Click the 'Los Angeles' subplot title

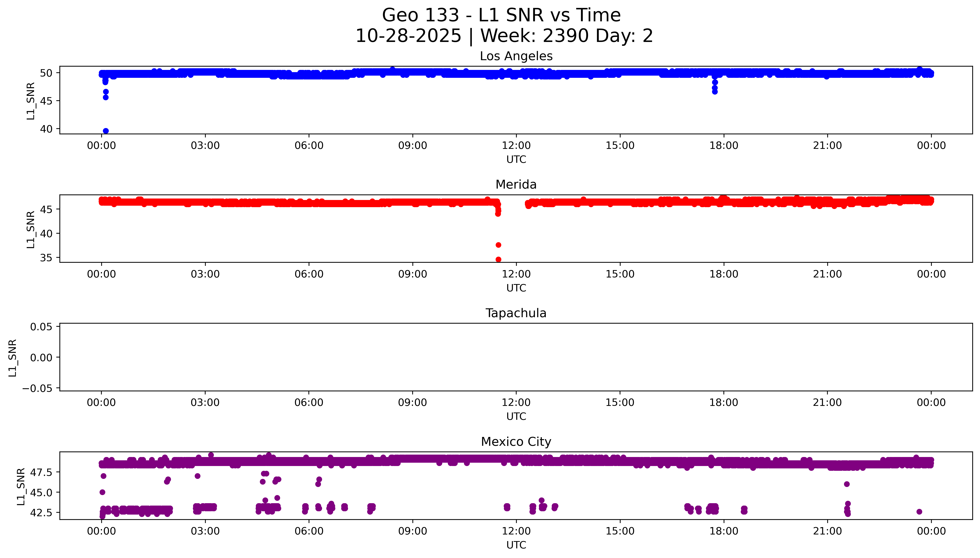click(516, 56)
